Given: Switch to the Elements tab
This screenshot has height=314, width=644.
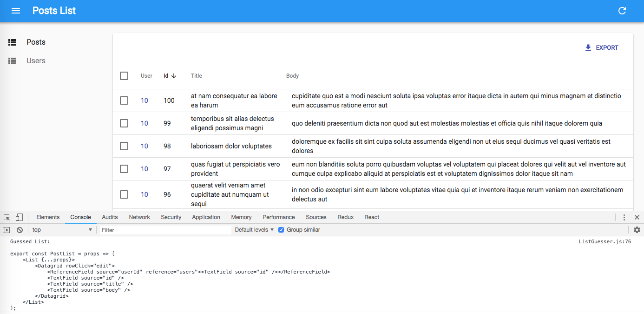Looking at the screenshot, I should click(48, 217).
